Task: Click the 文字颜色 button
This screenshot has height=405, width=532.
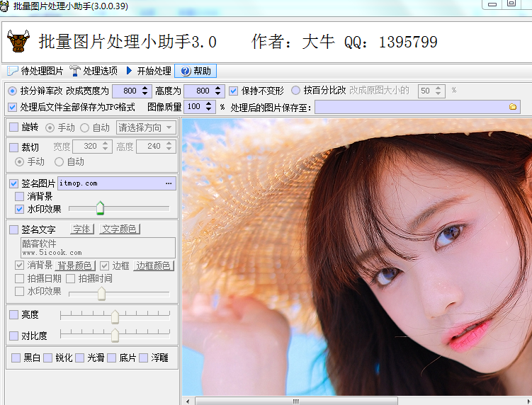Action: pyautogui.click(x=120, y=229)
